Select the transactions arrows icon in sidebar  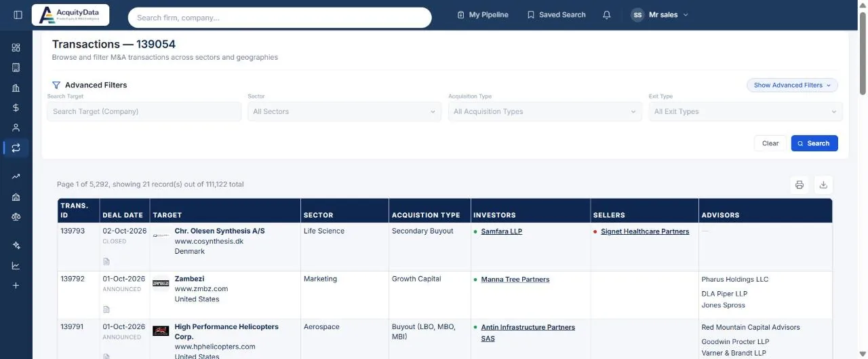pos(16,147)
